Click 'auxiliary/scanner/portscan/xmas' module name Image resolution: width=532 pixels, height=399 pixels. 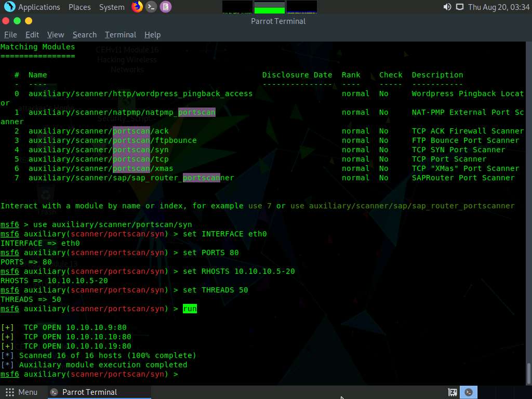[101, 169]
